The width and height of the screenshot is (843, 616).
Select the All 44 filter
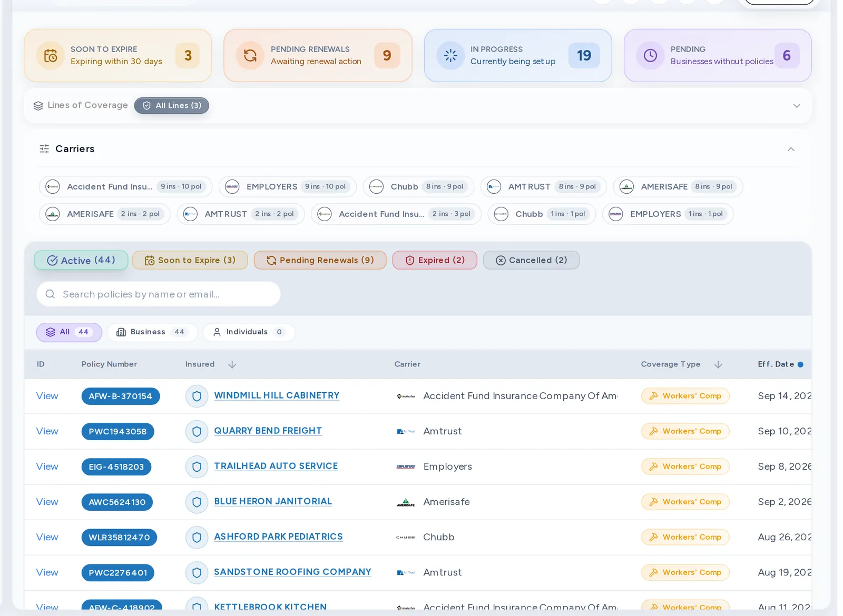tap(69, 332)
